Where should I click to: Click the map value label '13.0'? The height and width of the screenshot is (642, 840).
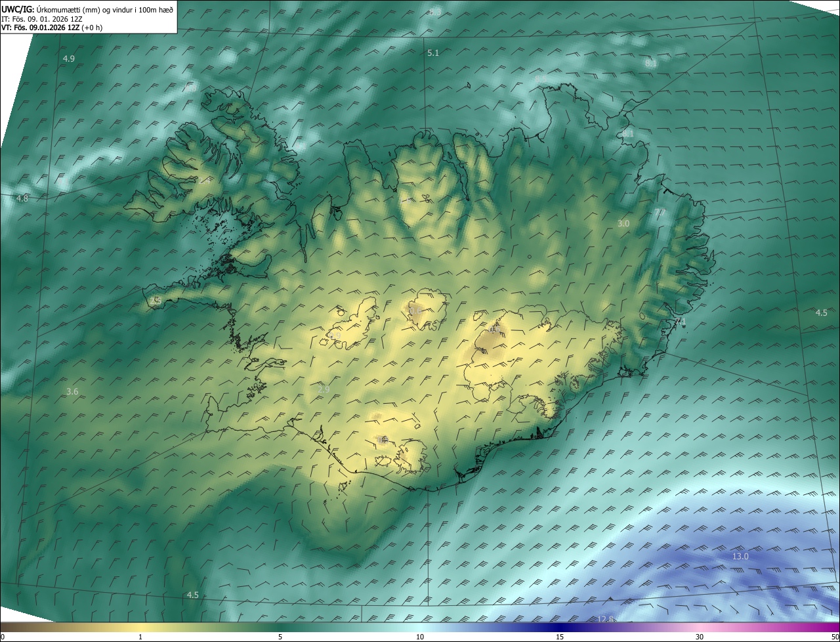(740, 557)
